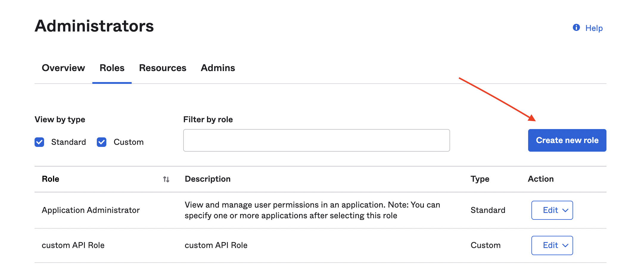This screenshot has width=644, height=270.
Task: Uncheck the Standard type filter
Action: (39, 142)
